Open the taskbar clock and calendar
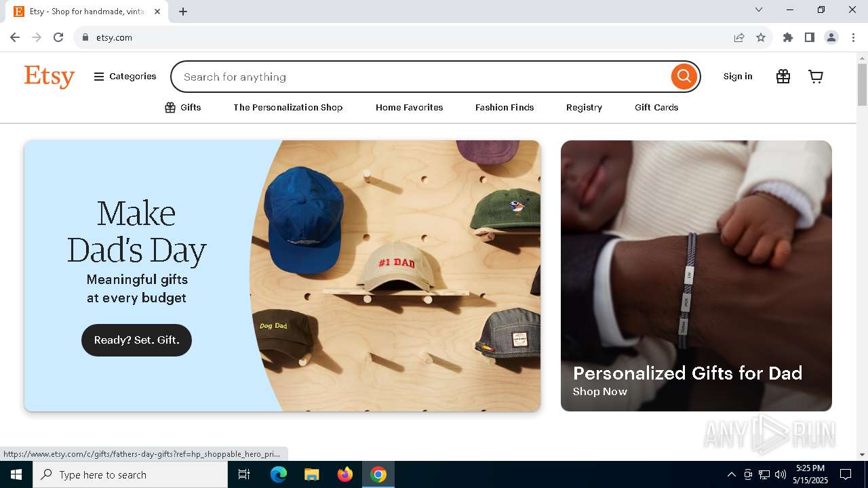The height and width of the screenshot is (488, 868). [810, 474]
